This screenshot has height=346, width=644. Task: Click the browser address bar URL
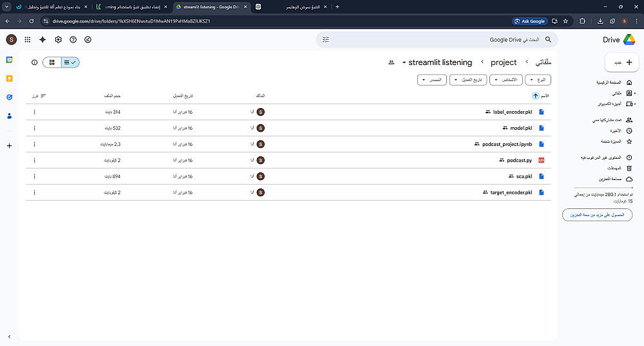pyautogui.click(x=131, y=21)
